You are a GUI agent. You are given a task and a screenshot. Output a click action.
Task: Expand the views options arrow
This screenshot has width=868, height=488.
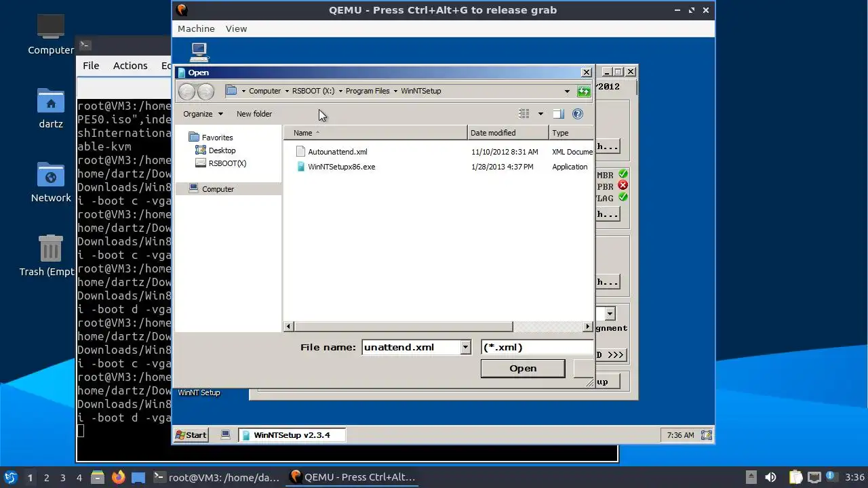[x=540, y=114]
